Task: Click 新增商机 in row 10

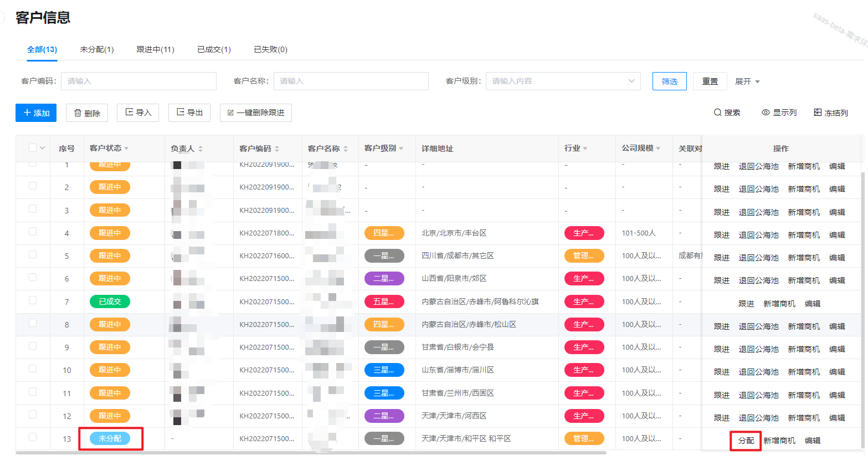Action: pos(804,372)
